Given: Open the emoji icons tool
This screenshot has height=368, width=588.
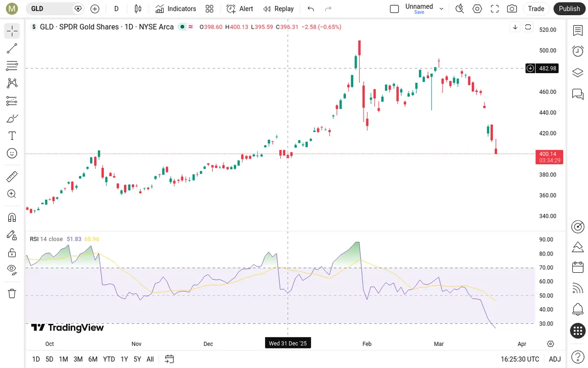Looking at the screenshot, I should (x=12, y=154).
